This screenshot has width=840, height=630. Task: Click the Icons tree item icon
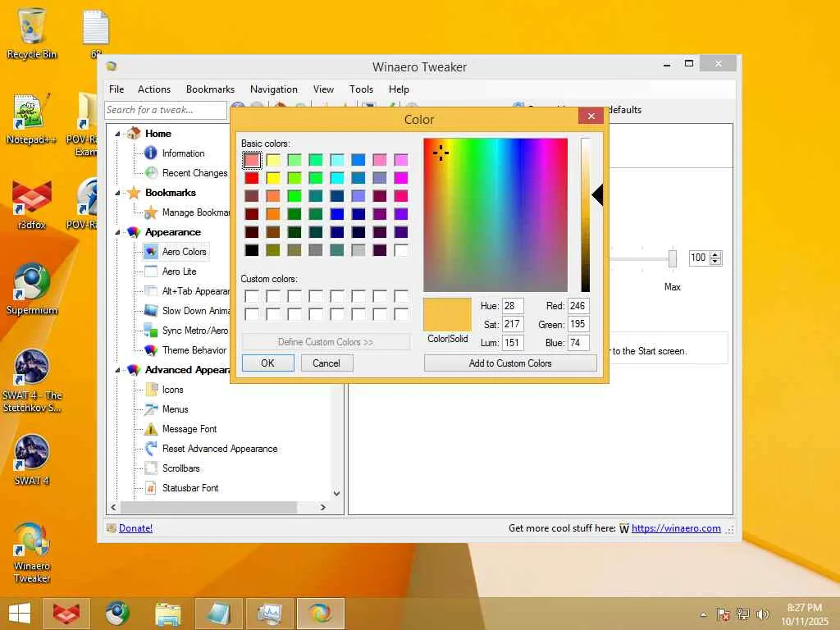pyautogui.click(x=151, y=390)
